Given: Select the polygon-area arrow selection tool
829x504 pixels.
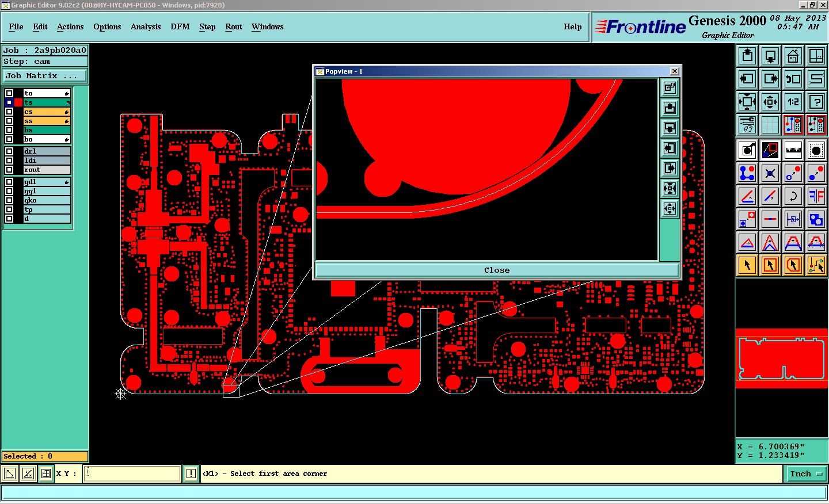Looking at the screenshot, I should [793, 265].
